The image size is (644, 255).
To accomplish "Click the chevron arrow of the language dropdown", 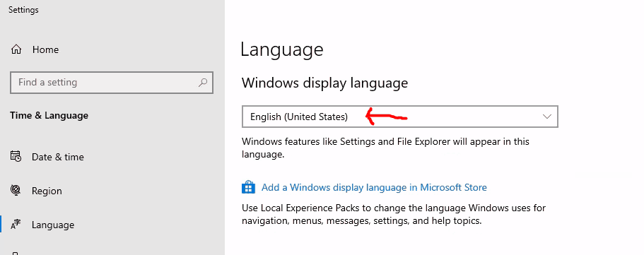I will (x=546, y=117).
